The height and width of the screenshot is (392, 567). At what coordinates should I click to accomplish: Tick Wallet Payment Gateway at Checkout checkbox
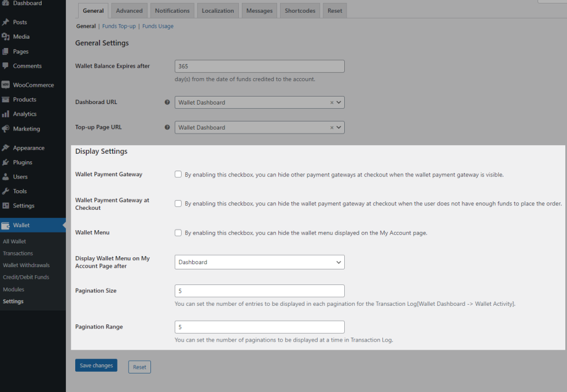coord(178,204)
